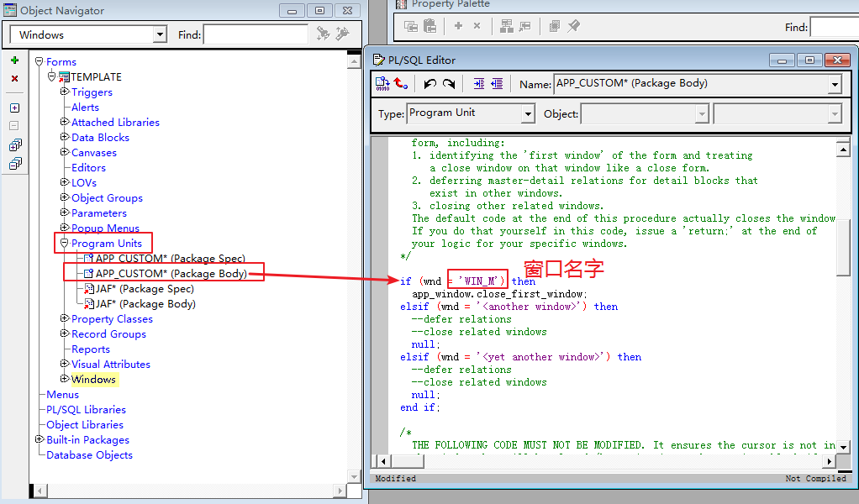Collapse the TEMPLATE node
859x504 pixels.
pyautogui.click(x=51, y=76)
